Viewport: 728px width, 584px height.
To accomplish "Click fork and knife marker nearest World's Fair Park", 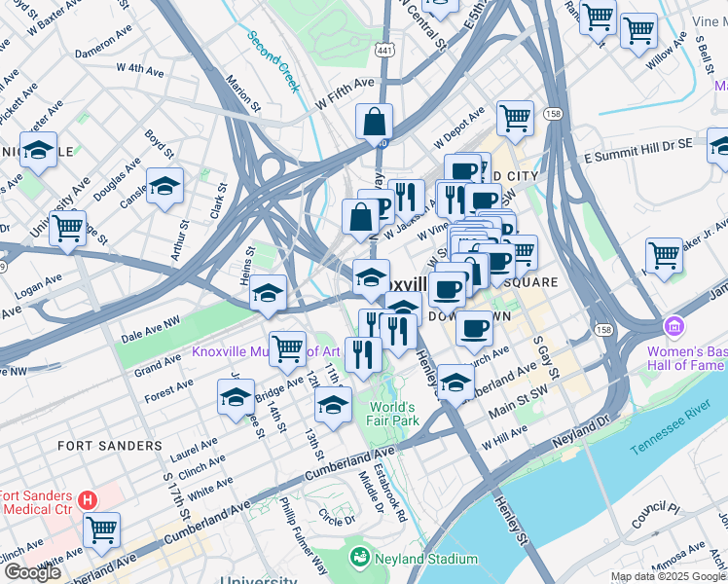I will click(364, 357).
